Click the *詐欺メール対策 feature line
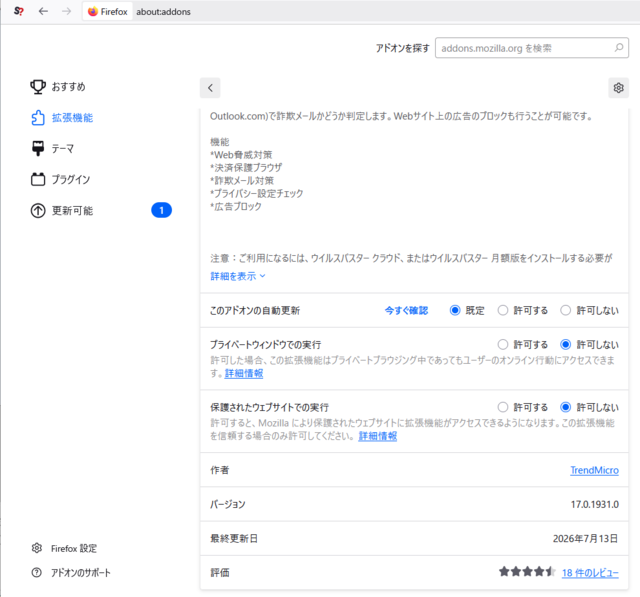The height and width of the screenshot is (597, 640). pos(242,180)
